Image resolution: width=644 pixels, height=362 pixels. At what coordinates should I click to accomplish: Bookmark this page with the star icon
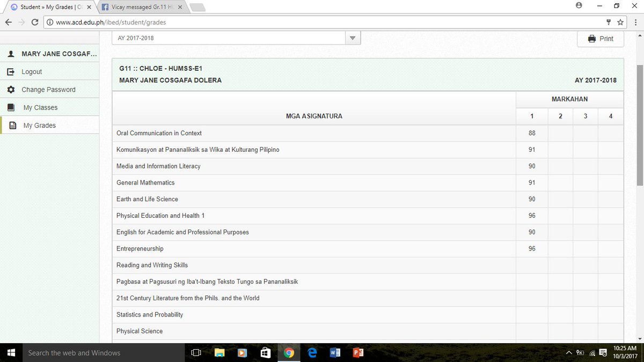click(620, 22)
